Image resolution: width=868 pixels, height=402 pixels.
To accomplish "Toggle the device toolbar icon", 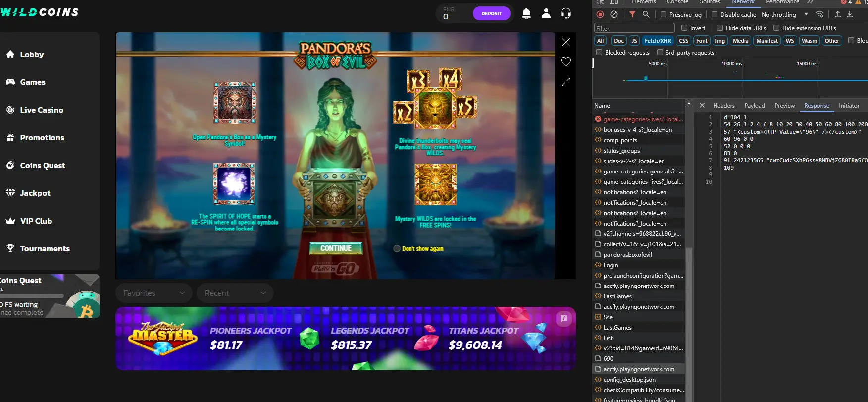I will coord(614,2).
